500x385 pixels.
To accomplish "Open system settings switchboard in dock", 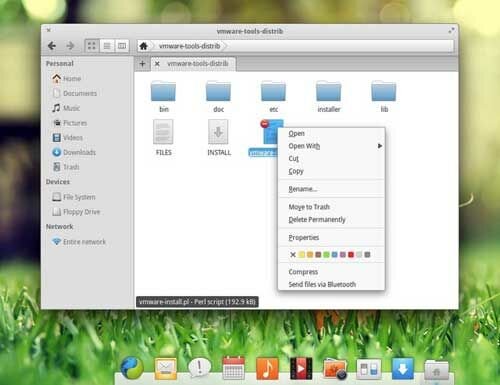I will [369, 369].
